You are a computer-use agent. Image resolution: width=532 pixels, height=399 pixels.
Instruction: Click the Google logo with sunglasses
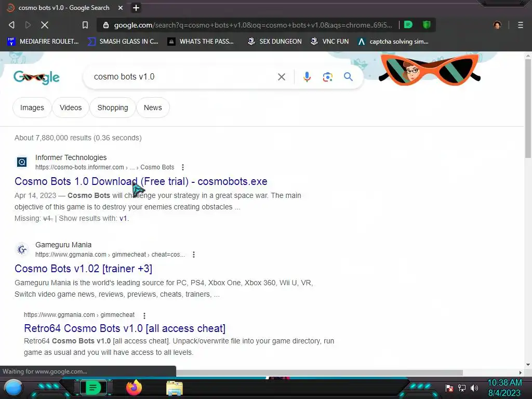pos(37,77)
